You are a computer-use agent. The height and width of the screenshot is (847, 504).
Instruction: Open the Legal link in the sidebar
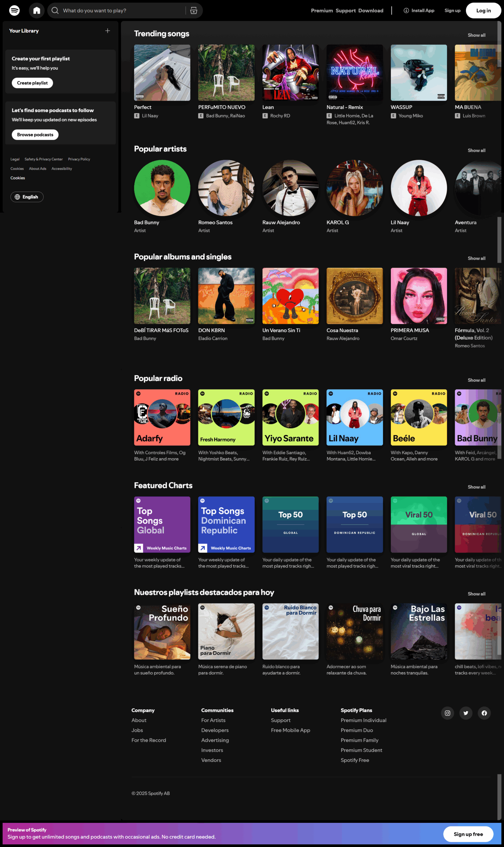coord(15,159)
